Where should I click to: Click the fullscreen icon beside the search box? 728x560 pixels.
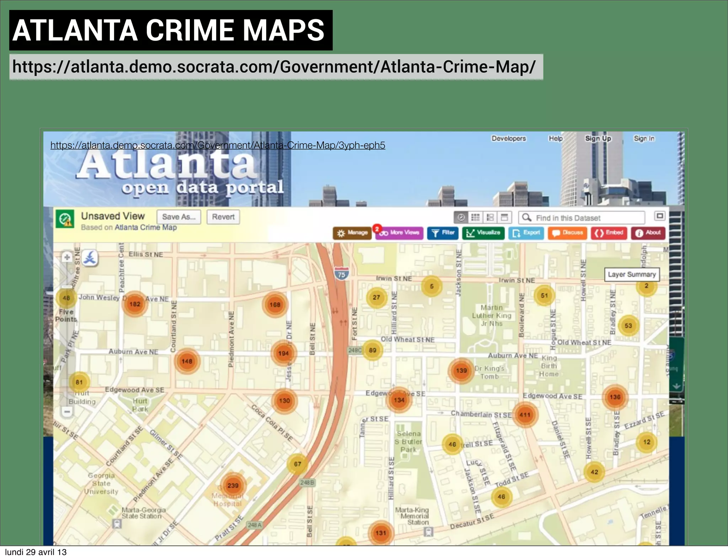click(x=659, y=216)
